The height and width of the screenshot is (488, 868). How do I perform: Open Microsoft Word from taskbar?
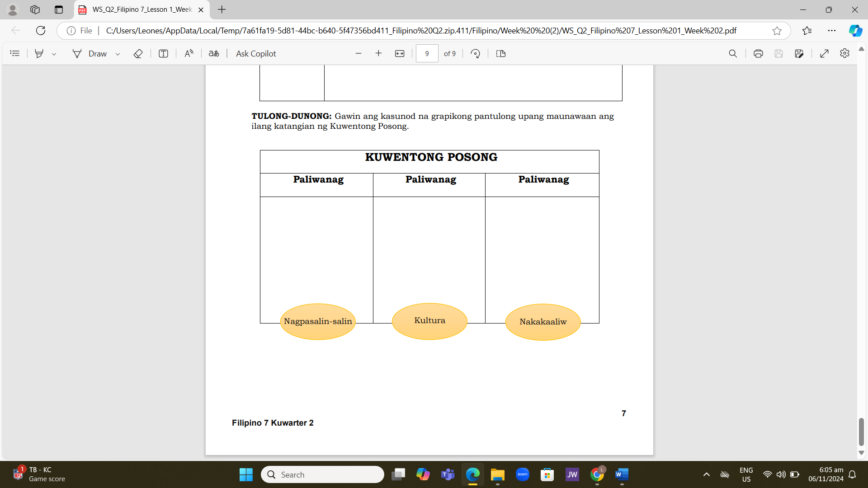pos(622,474)
